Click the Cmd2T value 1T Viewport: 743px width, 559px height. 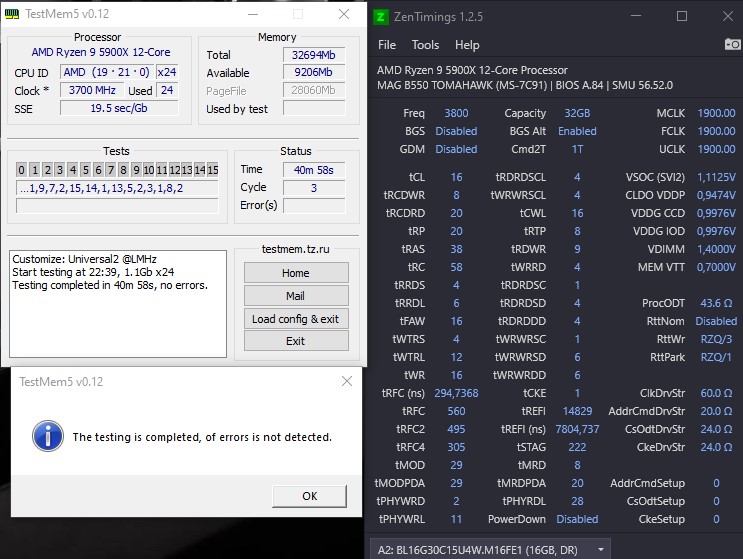pyautogui.click(x=577, y=149)
